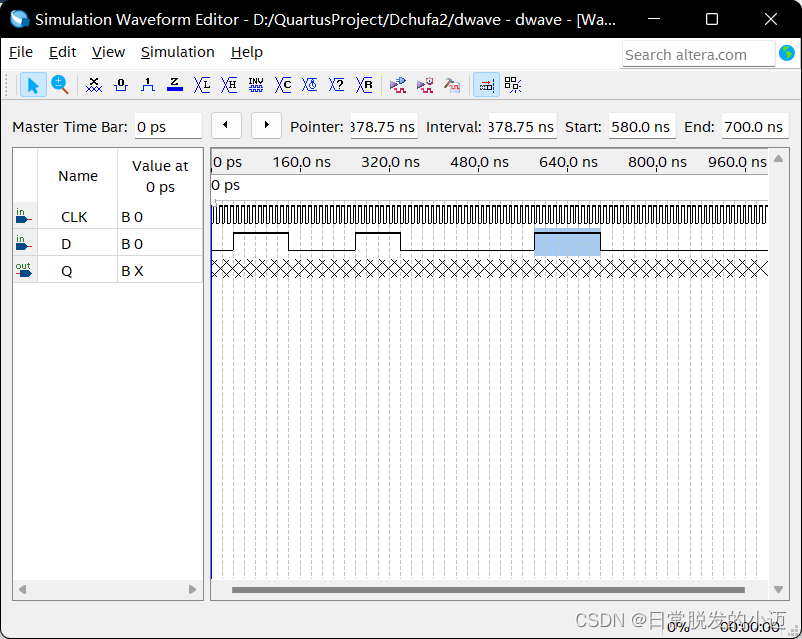
Task: Click Q value B X cell
Action: click(160, 271)
